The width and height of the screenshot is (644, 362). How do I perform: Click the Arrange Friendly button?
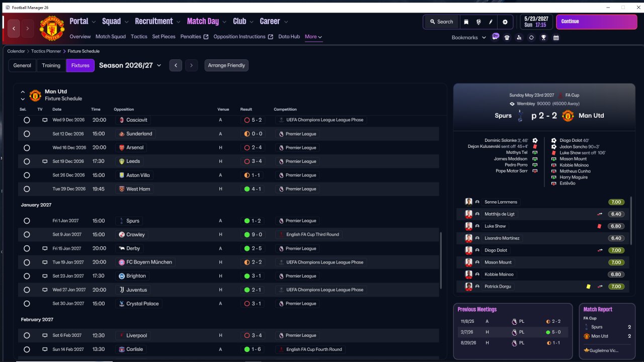[x=226, y=65]
